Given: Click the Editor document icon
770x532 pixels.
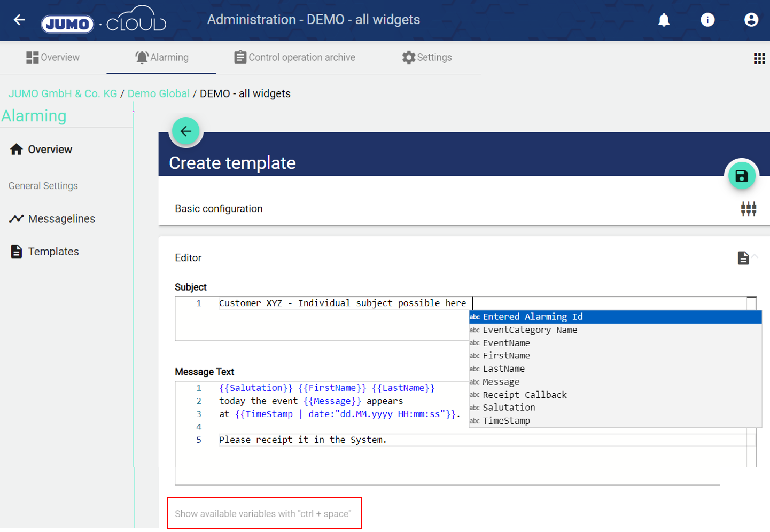Looking at the screenshot, I should (743, 258).
